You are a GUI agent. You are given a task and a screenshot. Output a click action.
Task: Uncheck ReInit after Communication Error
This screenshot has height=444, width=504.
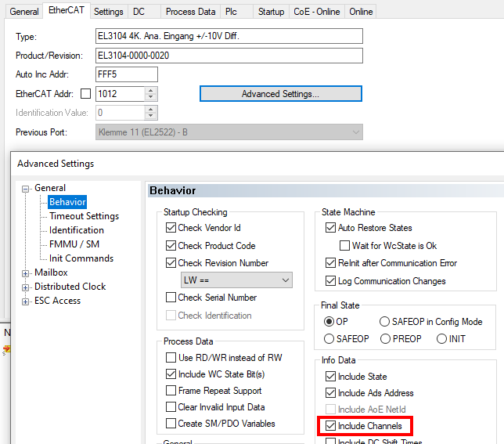pos(330,263)
